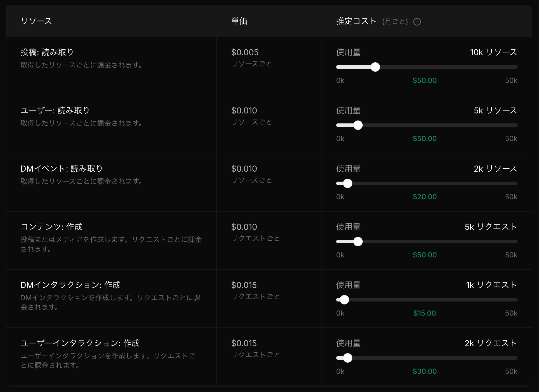Click the ユーザーインタラクション: 作成 slider handle

[348, 358]
